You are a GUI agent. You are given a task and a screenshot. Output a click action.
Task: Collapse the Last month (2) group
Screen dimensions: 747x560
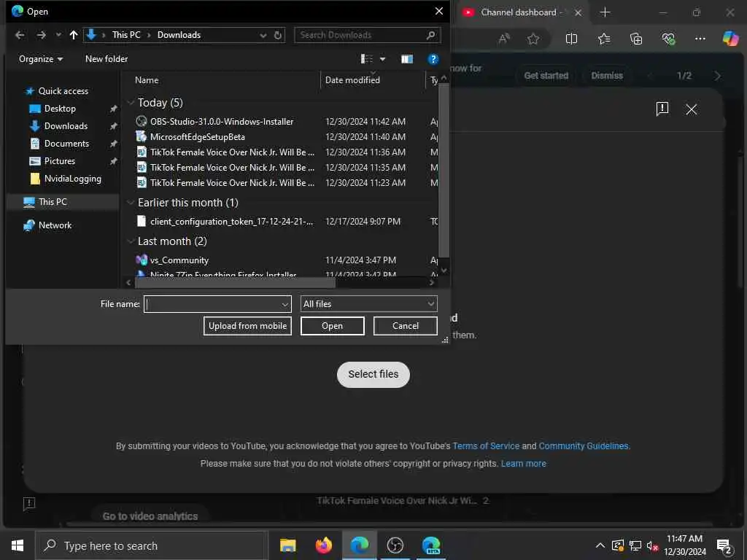point(131,241)
